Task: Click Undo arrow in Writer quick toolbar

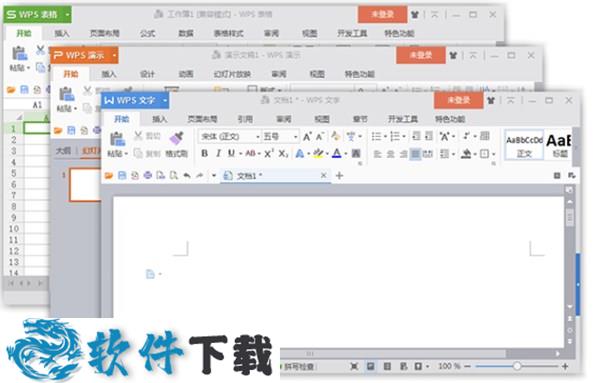Action: tap(187, 176)
